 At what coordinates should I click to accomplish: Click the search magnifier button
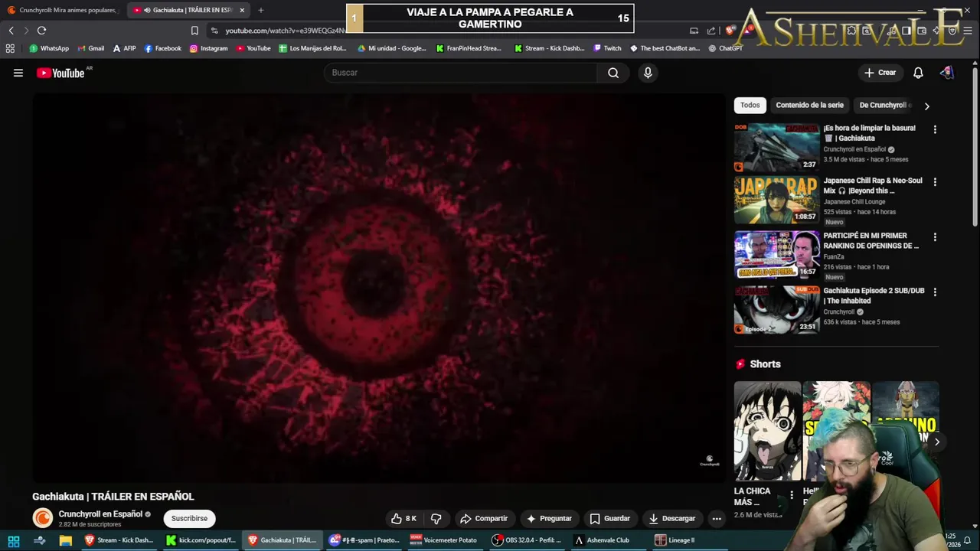613,73
